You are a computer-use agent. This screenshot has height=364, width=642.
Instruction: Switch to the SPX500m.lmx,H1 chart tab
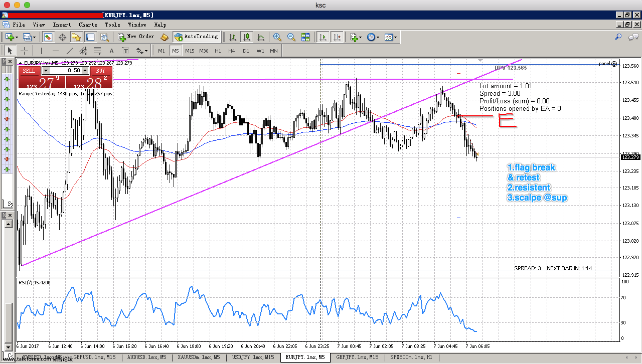click(411, 357)
